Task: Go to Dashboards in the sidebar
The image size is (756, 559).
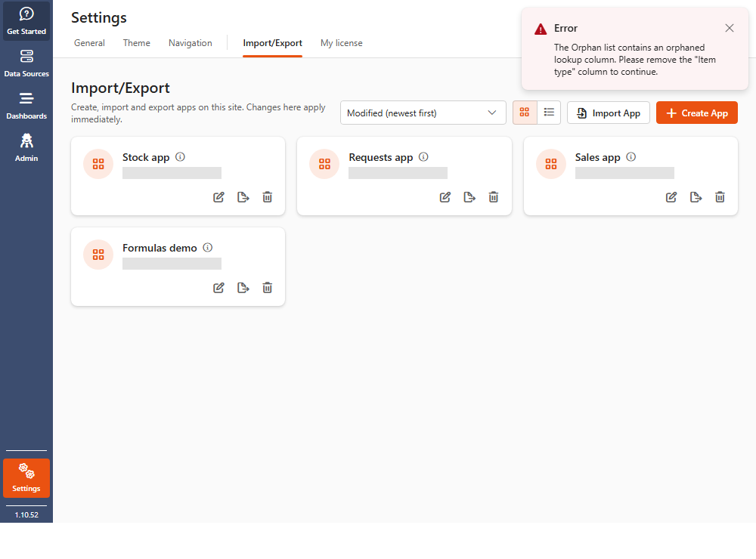Action: coord(26,106)
